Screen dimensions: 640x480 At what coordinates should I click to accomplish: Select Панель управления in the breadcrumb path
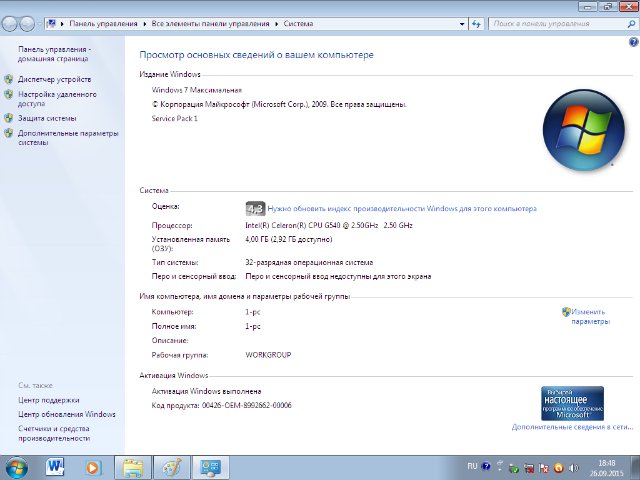pos(103,21)
